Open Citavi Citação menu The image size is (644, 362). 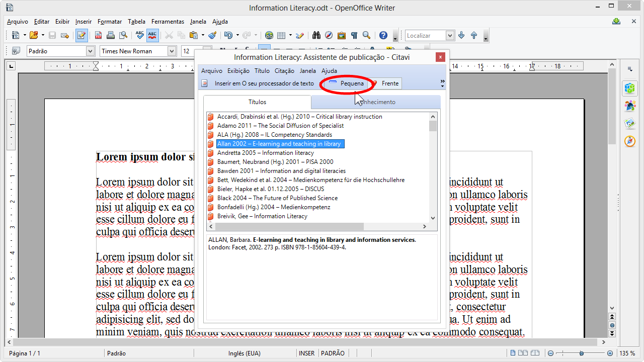coord(284,71)
